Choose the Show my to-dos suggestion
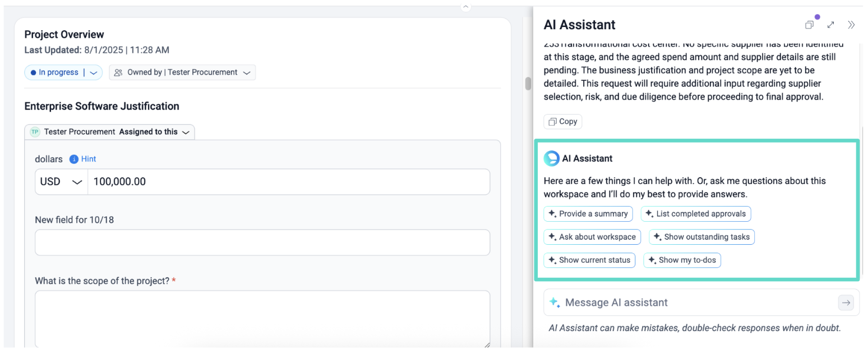The width and height of the screenshot is (868, 348). (682, 260)
